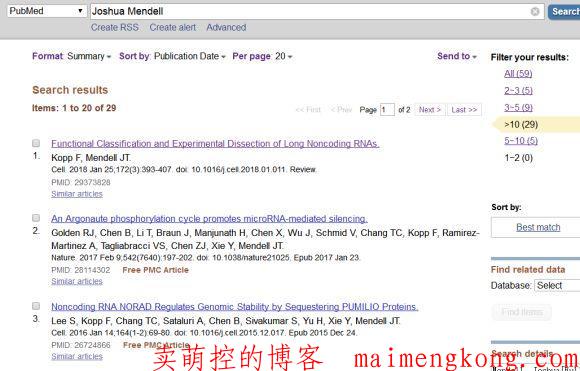Viewport: 580px width, 371px height.
Task: Click the Best match sort option
Action: tap(538, 227)
